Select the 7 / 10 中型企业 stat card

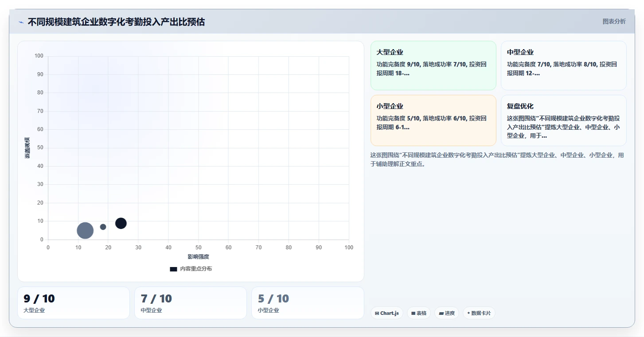[191, 303]
